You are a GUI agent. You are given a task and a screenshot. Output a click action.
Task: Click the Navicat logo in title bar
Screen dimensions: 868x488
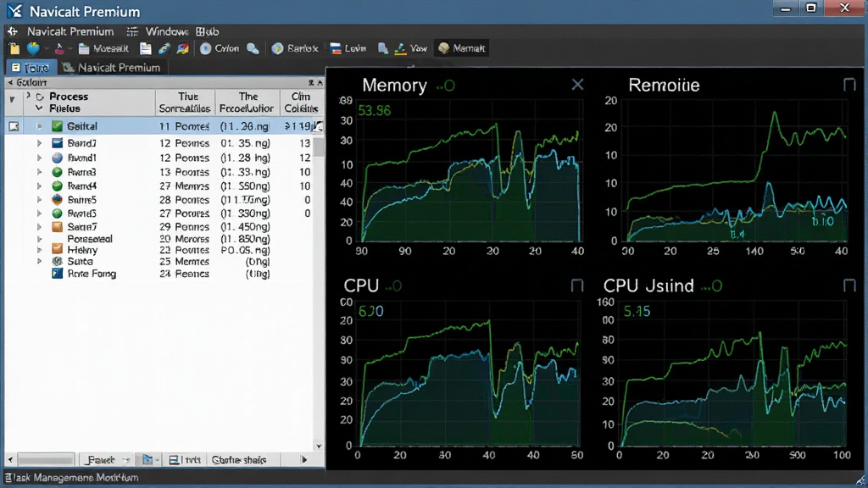click(15, 10)
